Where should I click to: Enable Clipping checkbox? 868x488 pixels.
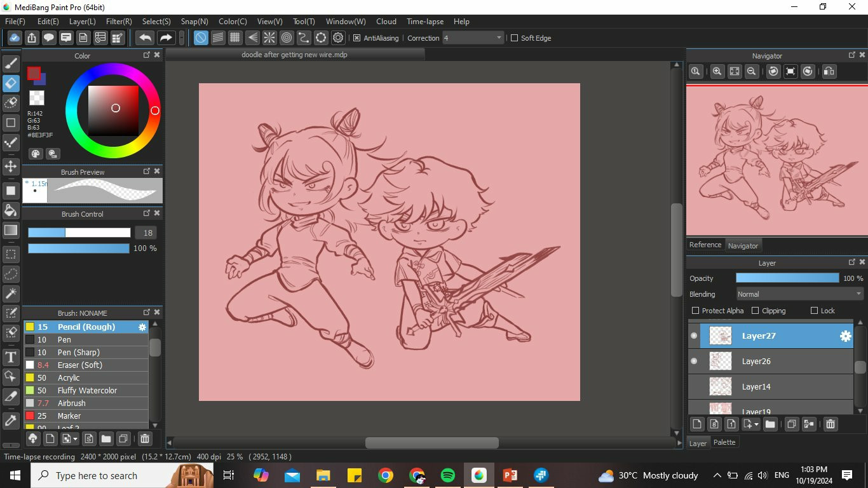tap(755, 311)
